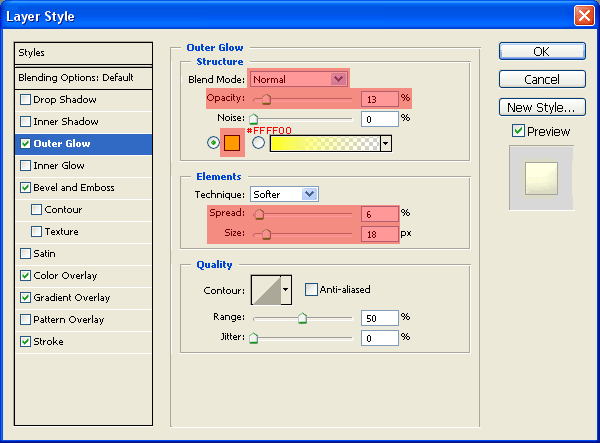Uncheck the Gradient Overlay checkbox
The width and height of the screenshot is (600, 443).
(x=25, y=298)
